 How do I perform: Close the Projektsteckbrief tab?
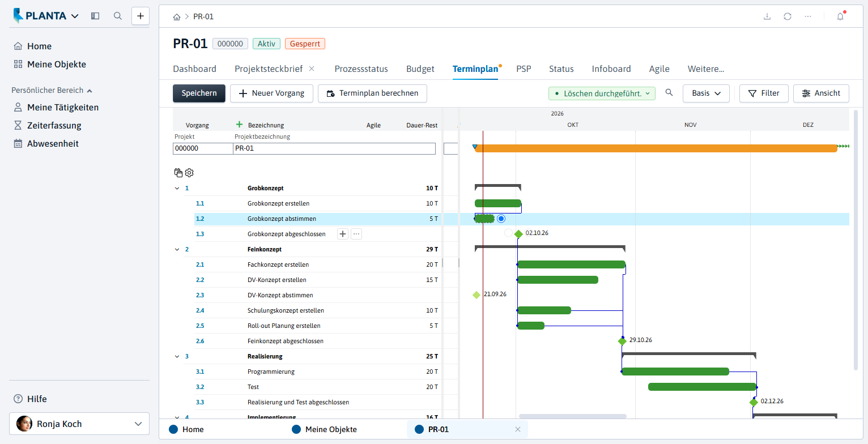click(x=312, y=69)
